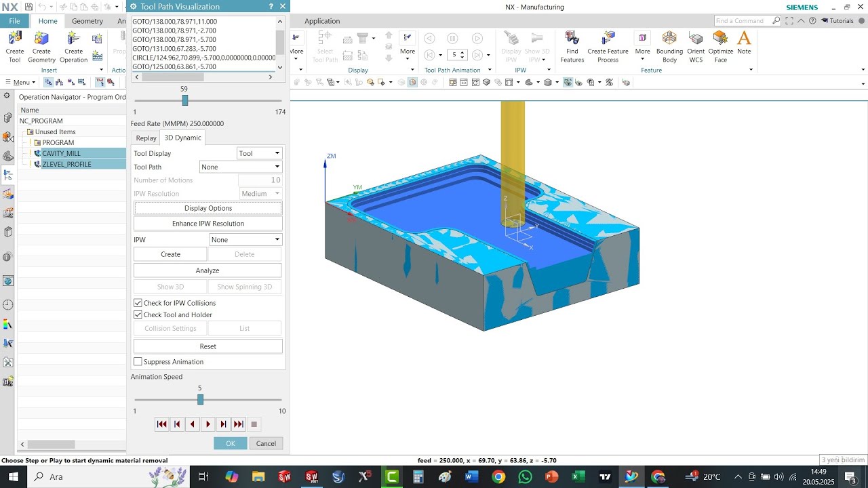Open the Geometry ribbon tab

(87, 21)
